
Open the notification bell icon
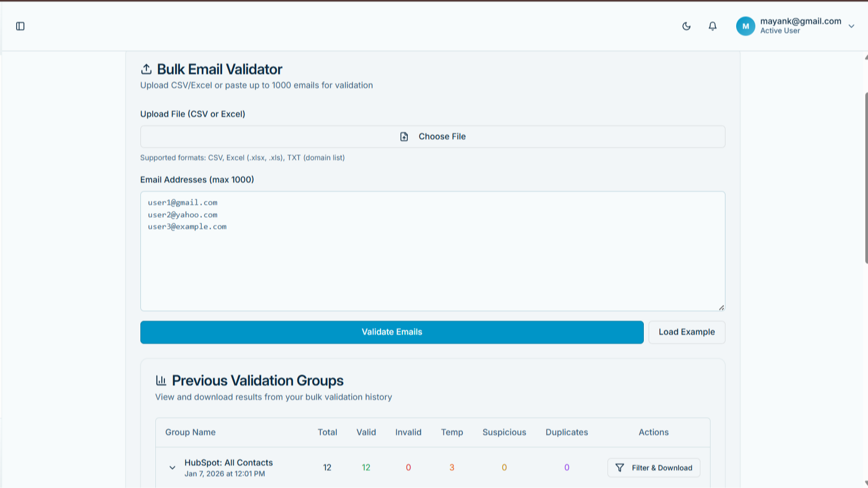[x=712, y=26]
